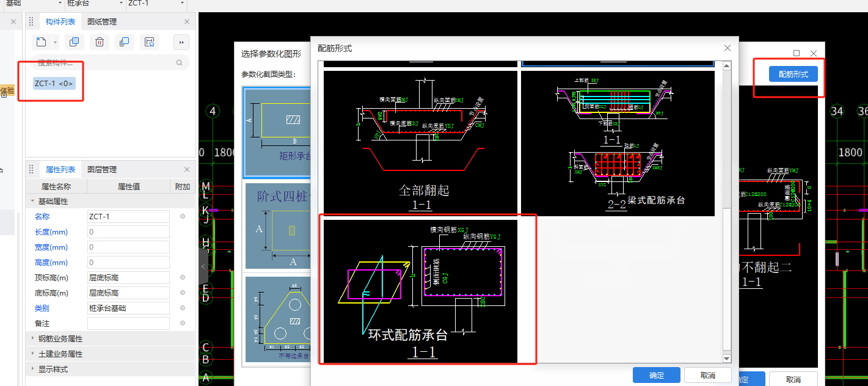868x386 pixels.
Task: Click the 属性名称 column header
Action: pyautogui.click(x=56, y=186)
